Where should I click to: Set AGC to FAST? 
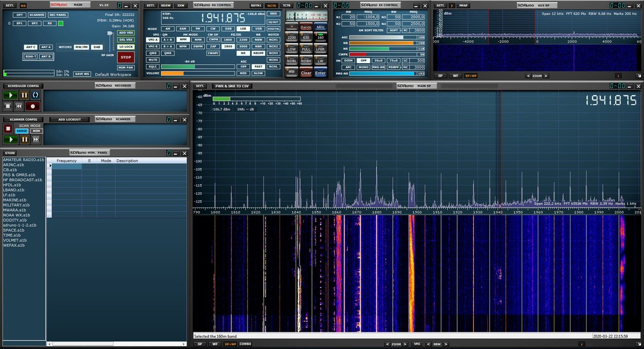259,67
